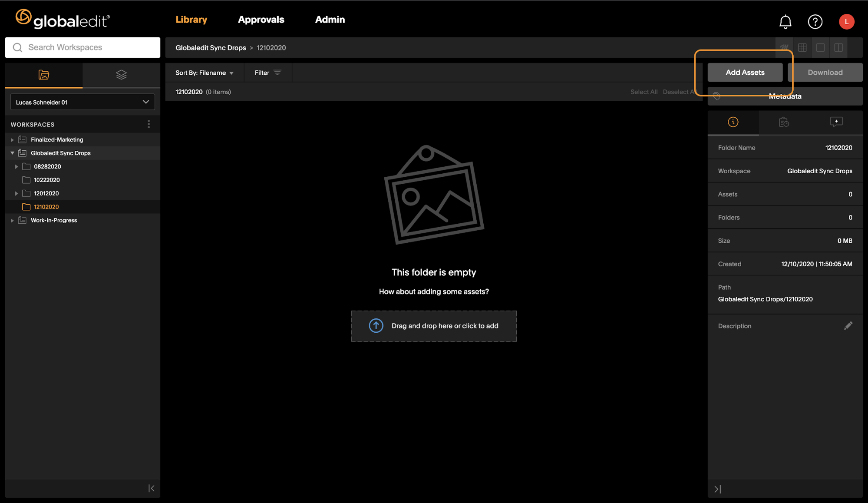Select the split compare view icon
The image size is (868, 503).
838,48
